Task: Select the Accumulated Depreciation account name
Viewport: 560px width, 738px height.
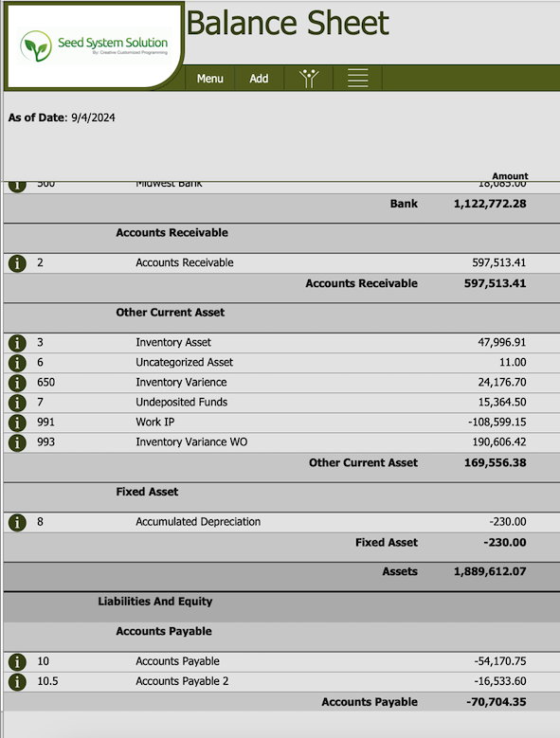Action: (x=198, y=521)
